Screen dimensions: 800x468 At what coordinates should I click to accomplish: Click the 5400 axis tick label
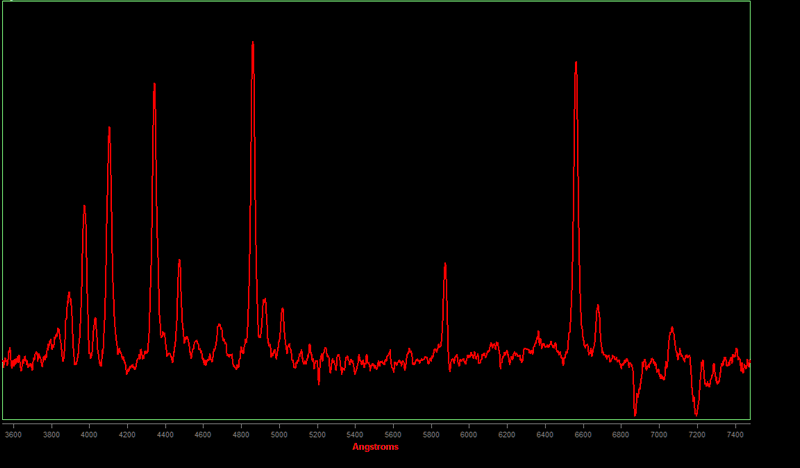(x=355, y=435)
